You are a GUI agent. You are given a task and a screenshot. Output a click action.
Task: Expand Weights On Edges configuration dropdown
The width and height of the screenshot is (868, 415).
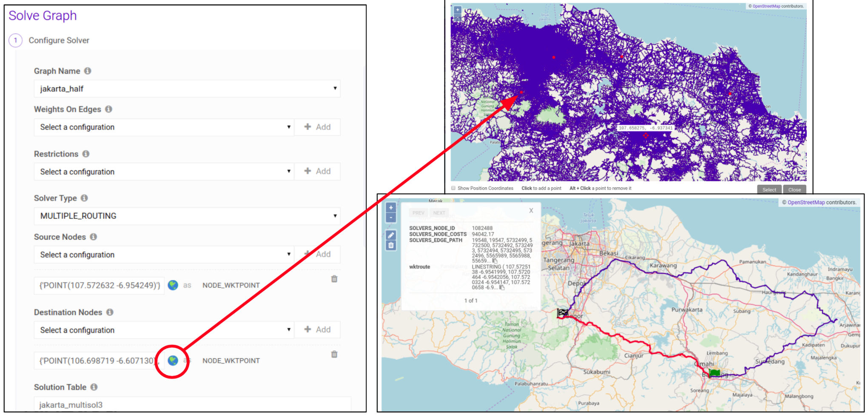164,127
